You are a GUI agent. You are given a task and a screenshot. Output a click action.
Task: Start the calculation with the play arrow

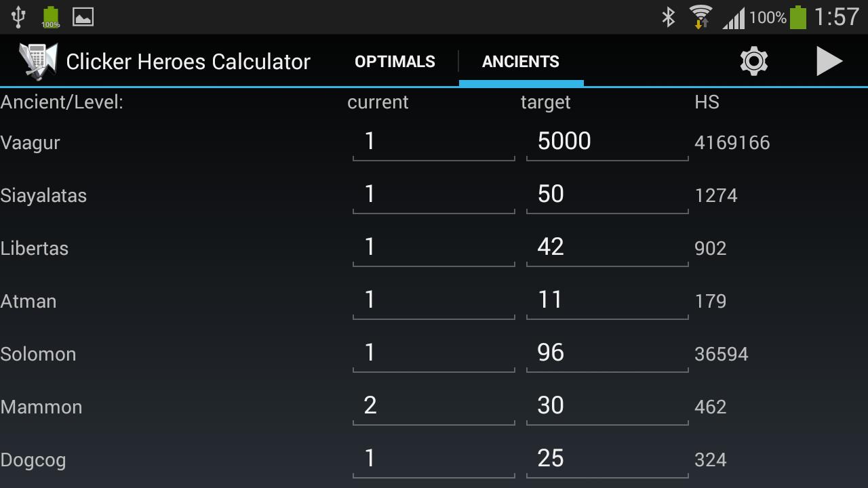point(829,60)
